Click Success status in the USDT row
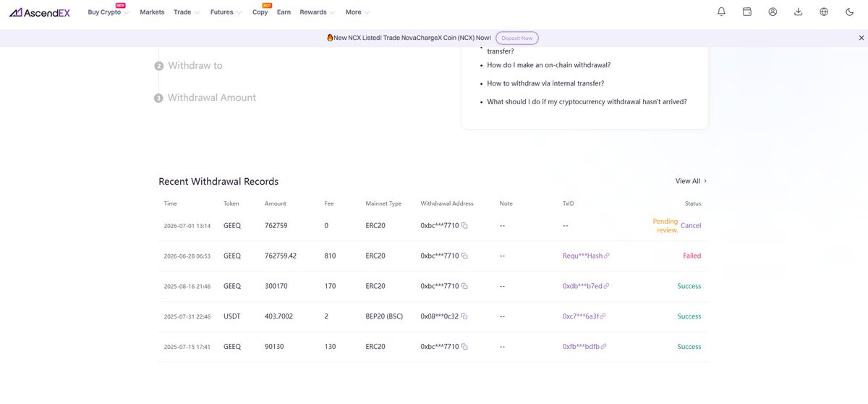Viewport: 868px width, 404px height. (689, 317)
